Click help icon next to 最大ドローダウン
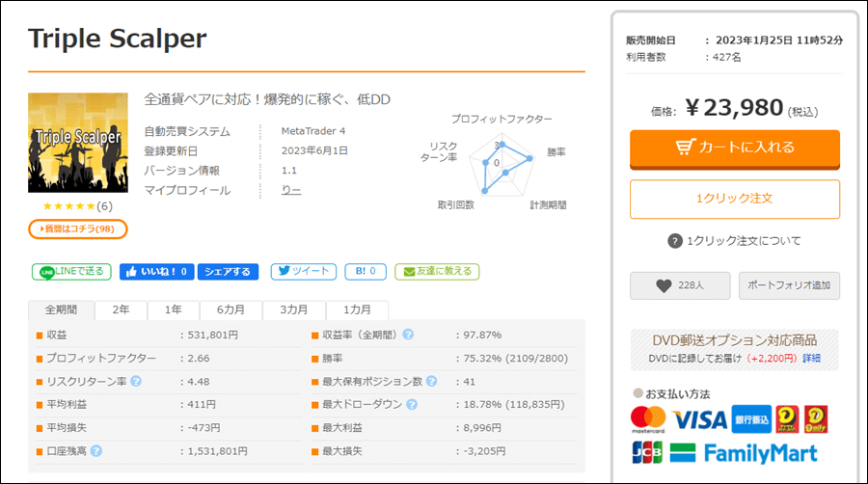 pyautogui.click(x=412, y=404)
